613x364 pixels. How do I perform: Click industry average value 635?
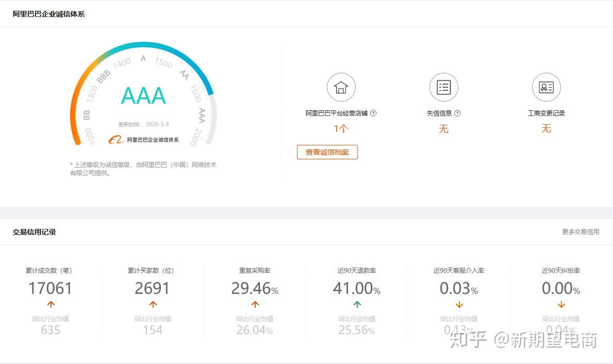(51, 330)
